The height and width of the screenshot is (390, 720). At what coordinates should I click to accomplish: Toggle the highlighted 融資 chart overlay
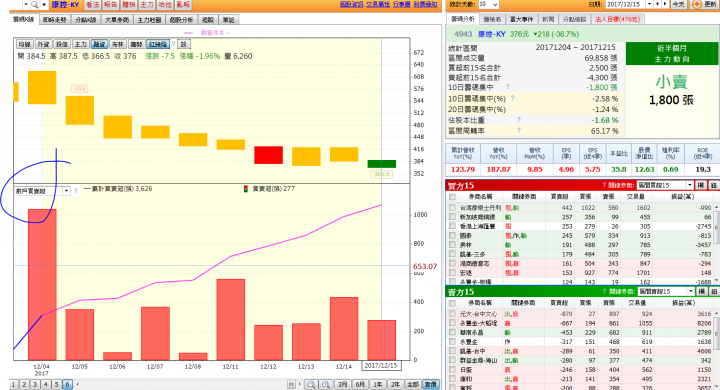pyautogui.click(x=99, y=44)
